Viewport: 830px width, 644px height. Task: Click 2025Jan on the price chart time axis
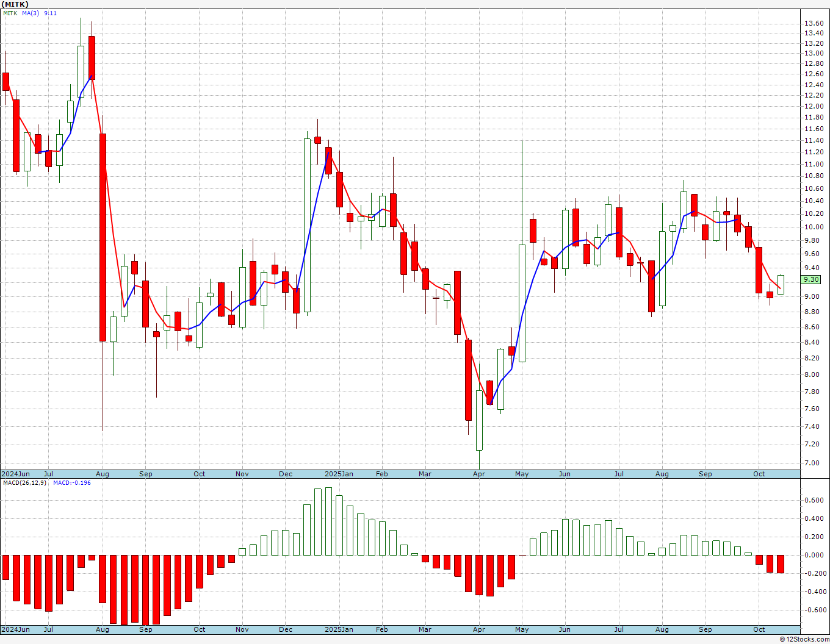(x=339, y=474)
